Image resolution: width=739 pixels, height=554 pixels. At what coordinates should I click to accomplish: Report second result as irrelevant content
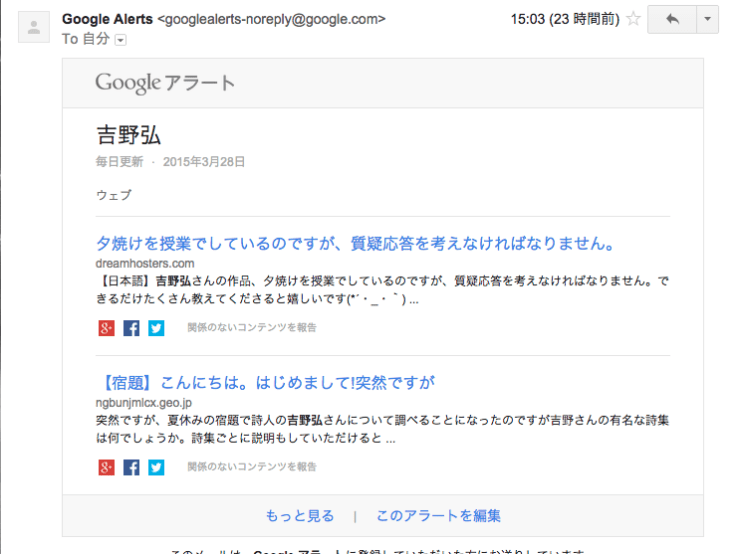tap(251, 467)
